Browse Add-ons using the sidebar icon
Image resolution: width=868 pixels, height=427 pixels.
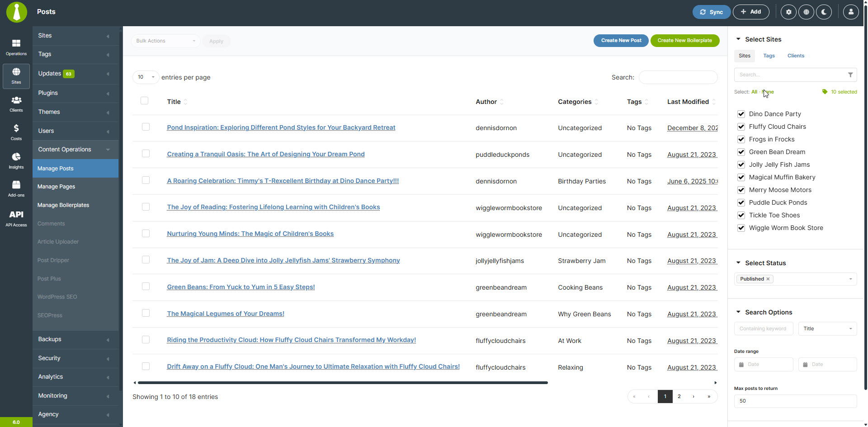point(16,188)
